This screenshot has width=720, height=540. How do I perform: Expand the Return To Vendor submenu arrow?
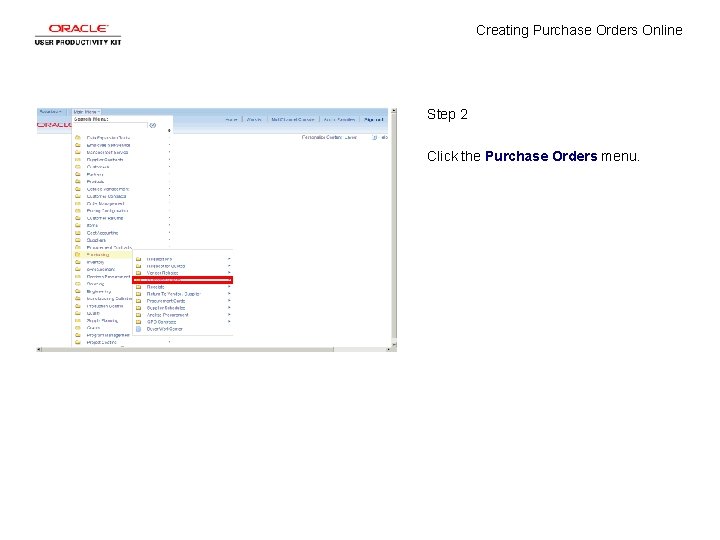click(229, 294)
